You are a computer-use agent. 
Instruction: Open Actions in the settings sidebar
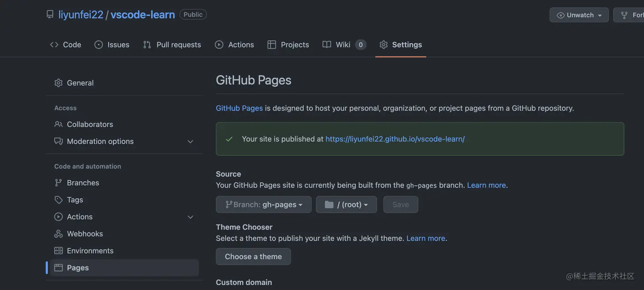pos(124,216)
